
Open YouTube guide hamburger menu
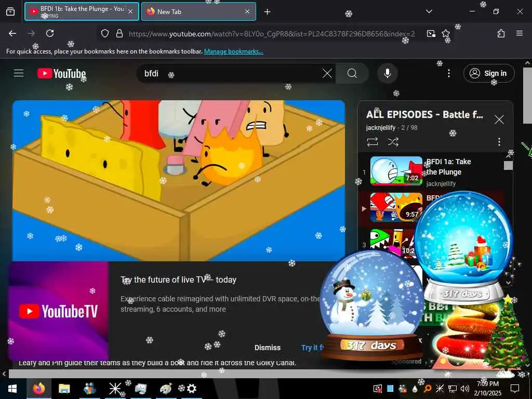pos(19,73)
